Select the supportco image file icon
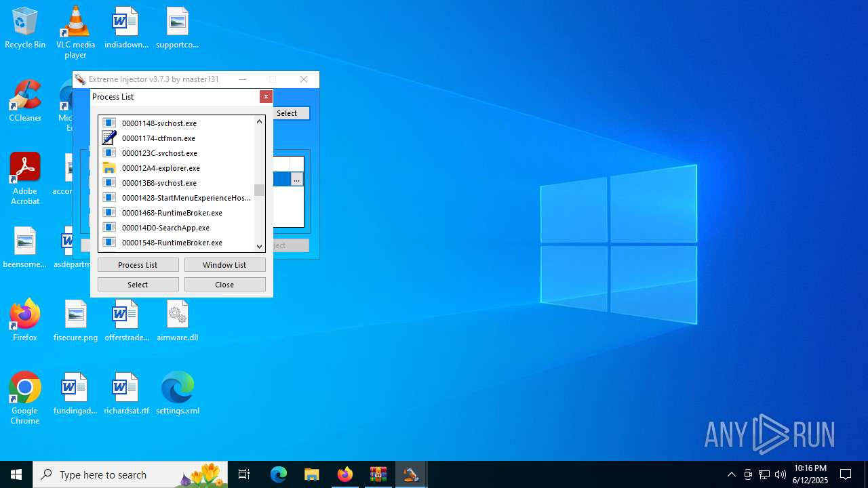Image resolution: width=868 pixels, height=488 pixels. [177, 28]
